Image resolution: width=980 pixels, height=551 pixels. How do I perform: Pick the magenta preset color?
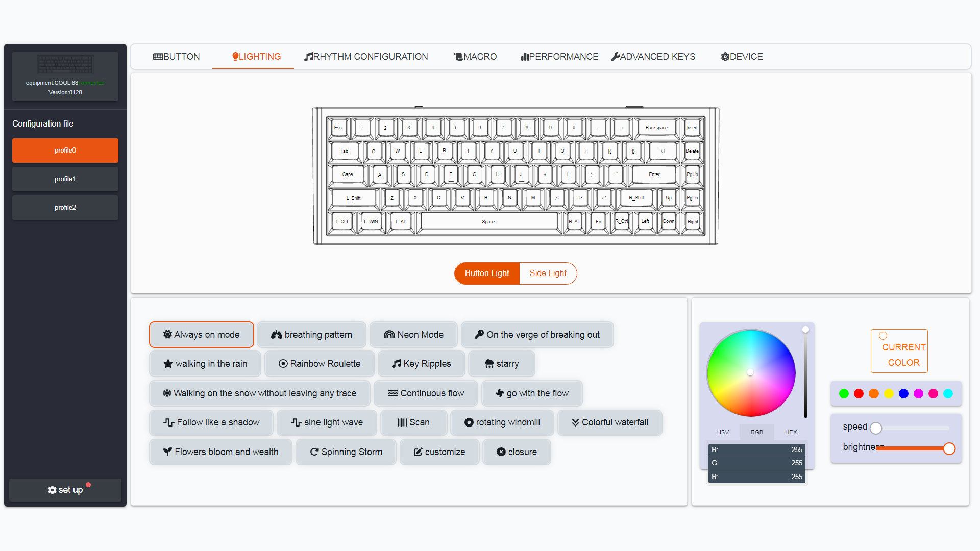(x=918, y=393)
